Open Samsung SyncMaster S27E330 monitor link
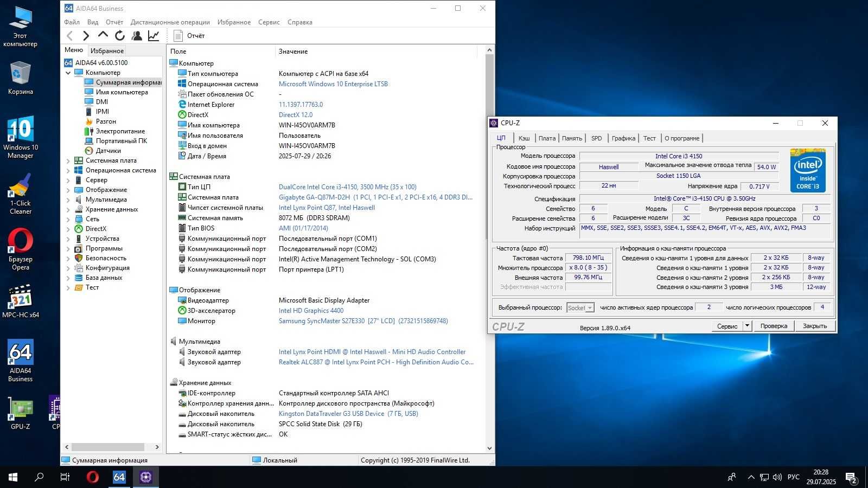The width and height of the screenshot is (868, 488). pyautogui.click(x=363, y=321)
